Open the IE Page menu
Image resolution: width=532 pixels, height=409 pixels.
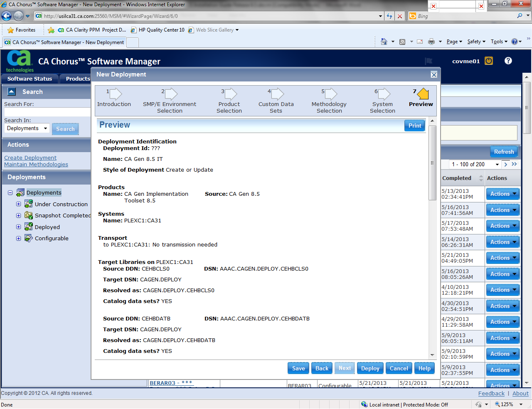pos(454,42)
